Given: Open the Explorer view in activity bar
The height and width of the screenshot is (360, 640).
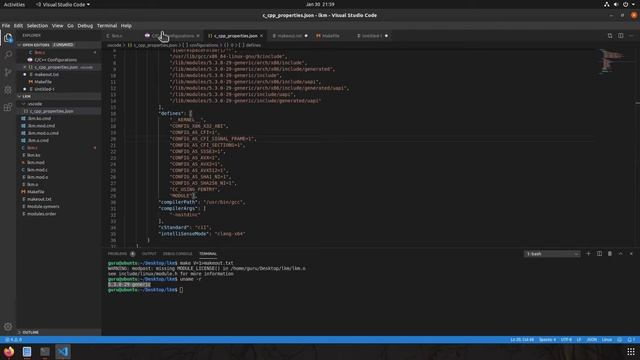Looking at the screenshot, I should [x=8, y=38].
